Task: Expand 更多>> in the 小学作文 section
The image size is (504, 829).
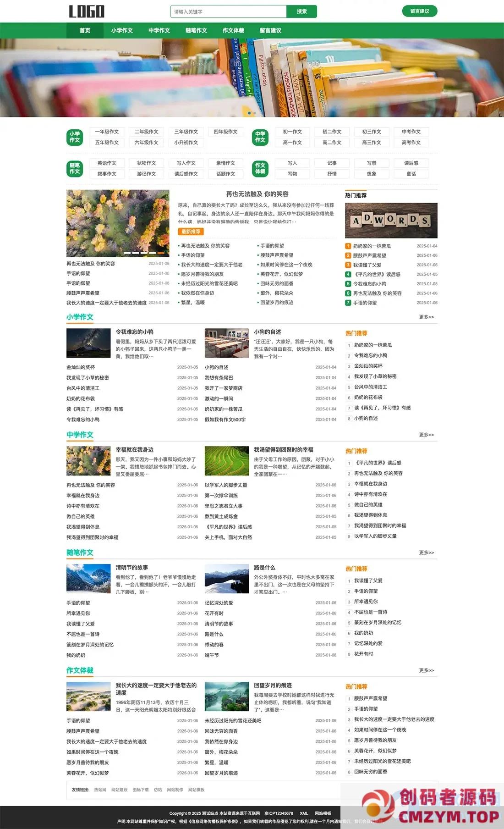Action: tap(426, 317)
